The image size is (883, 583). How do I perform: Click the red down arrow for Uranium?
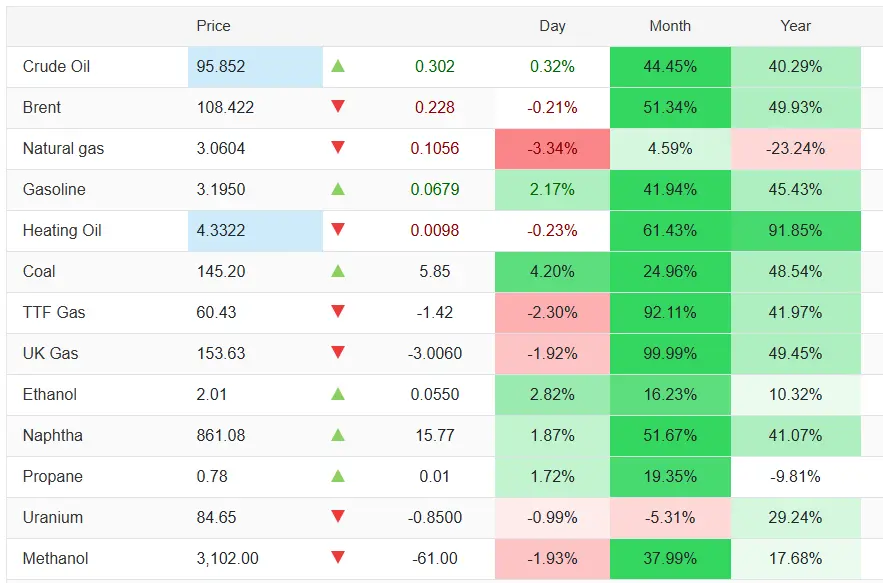coord(338,517)
